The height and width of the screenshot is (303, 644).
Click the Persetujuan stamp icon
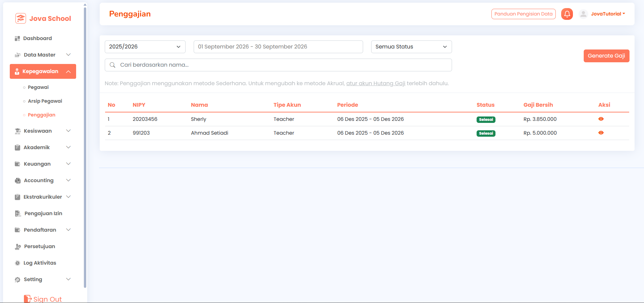click(18, 246)
